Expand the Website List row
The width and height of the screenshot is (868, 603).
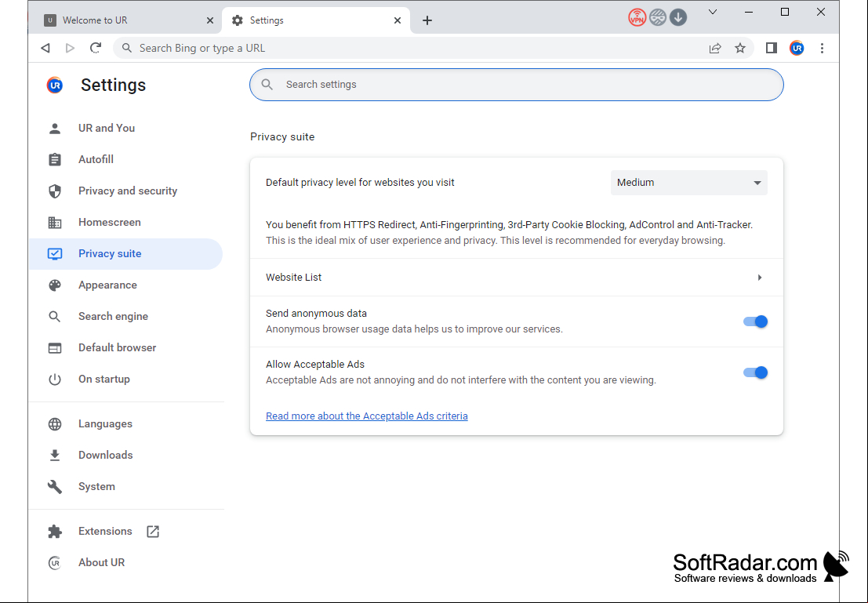517,278
